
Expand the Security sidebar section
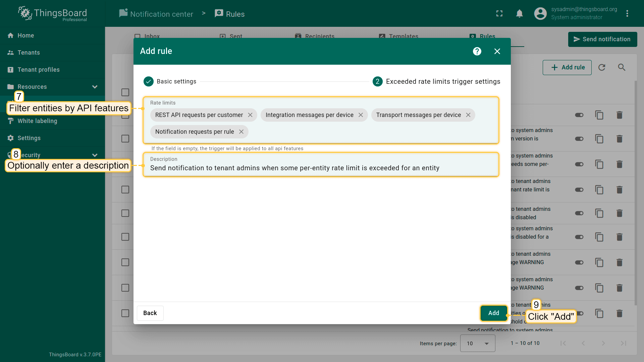[x=95, y=155]
